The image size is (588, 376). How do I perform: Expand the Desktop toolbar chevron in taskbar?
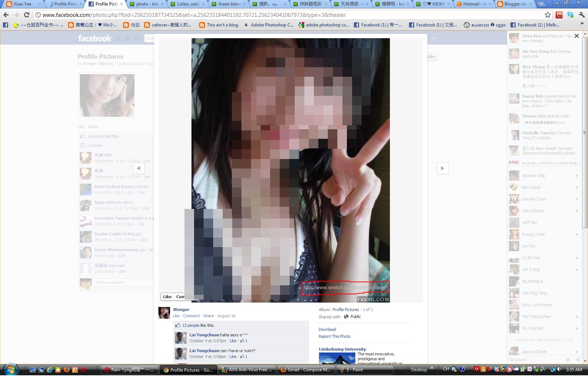click(432, 368)
